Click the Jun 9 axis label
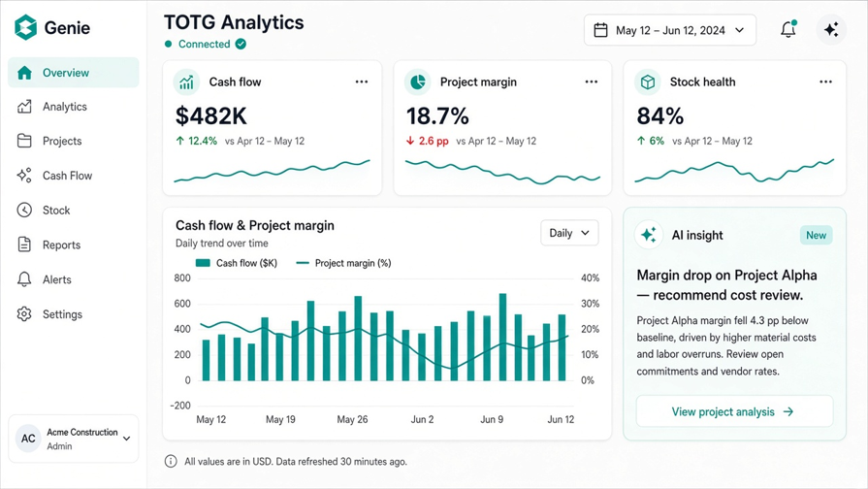This screenshot has width=868, height=489. 492,419
